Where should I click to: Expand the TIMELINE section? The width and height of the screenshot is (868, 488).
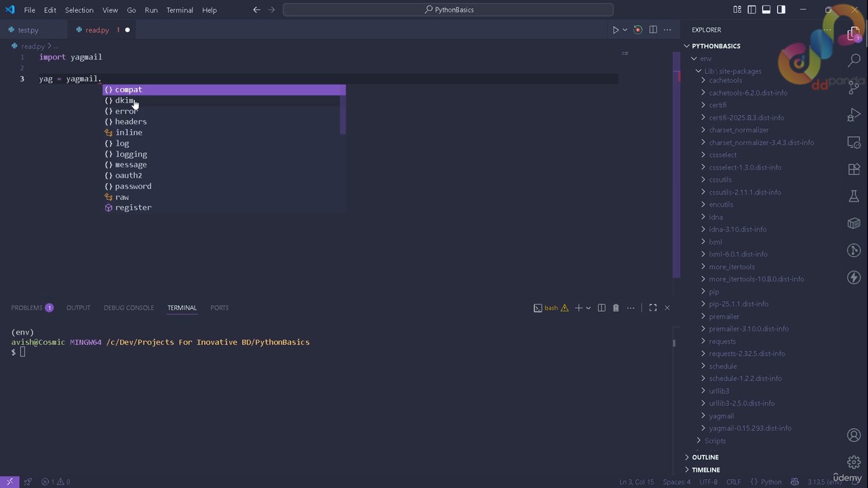coord(706,470)
